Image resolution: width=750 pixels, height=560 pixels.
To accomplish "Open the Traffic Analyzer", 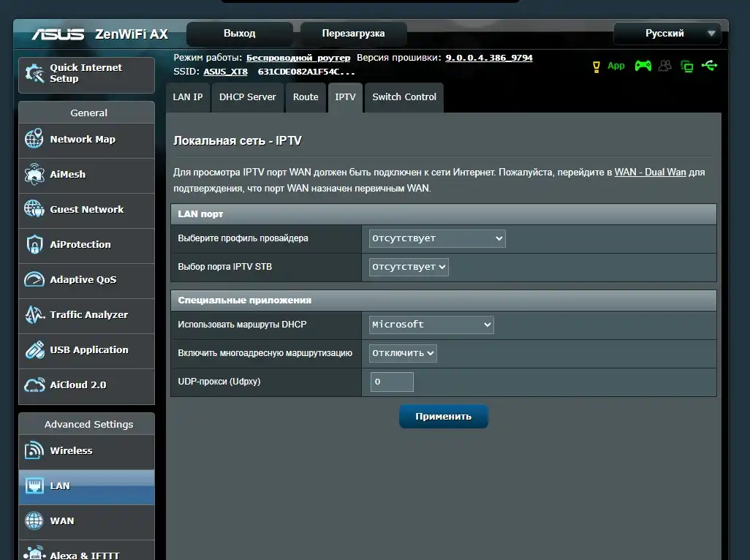I will (x=86, y=316).
